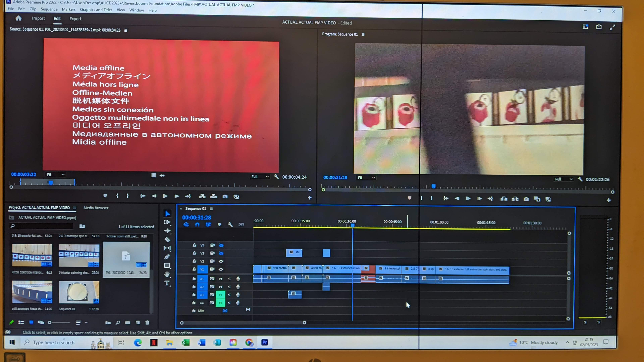Open Find in the Project panel
Screen dimensions: 644x362
pyautogui.click(x=118, y=323)
